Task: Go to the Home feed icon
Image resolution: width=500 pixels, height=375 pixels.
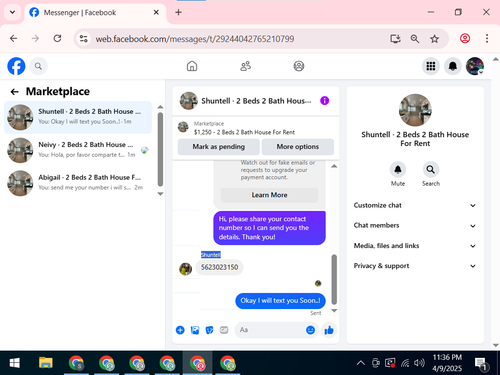Action: 192,66
